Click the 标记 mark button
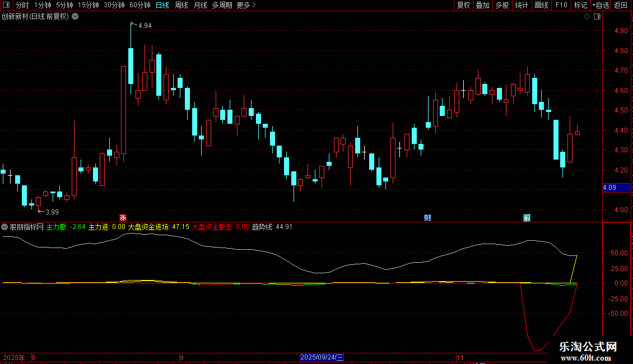 coord(580,5)
